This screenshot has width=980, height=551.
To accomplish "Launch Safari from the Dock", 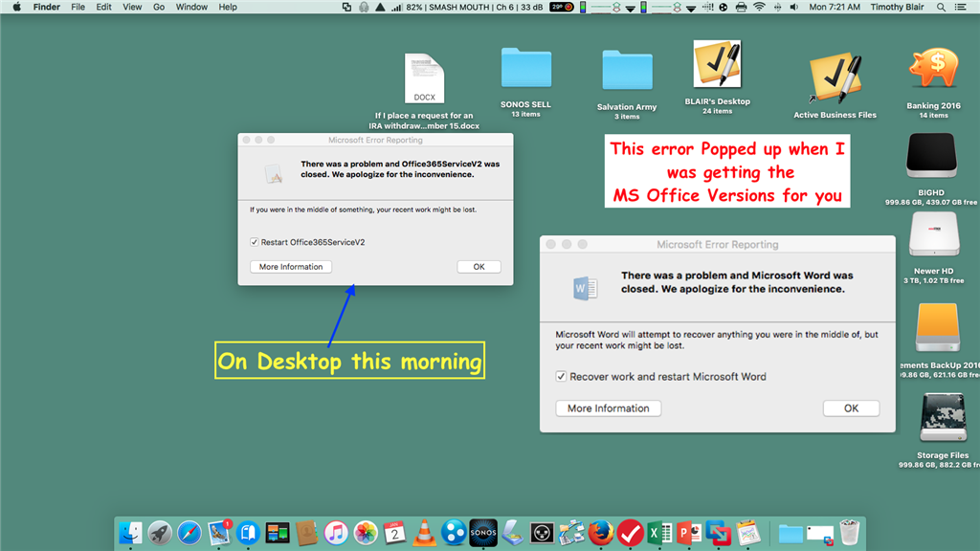I will coord(189,533).
